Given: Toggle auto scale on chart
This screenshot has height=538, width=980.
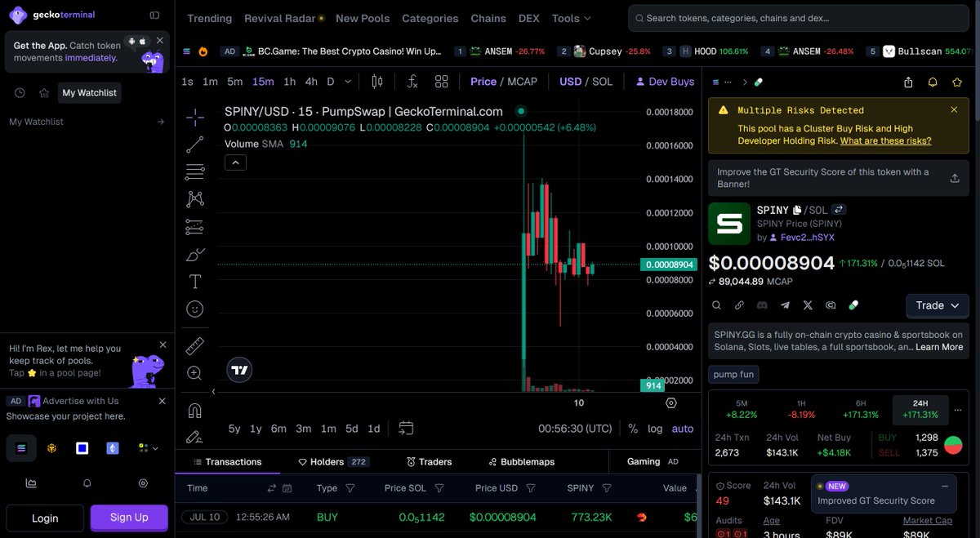Looking at the screenshot, I should pyautogui.click(x=683, y=429).
